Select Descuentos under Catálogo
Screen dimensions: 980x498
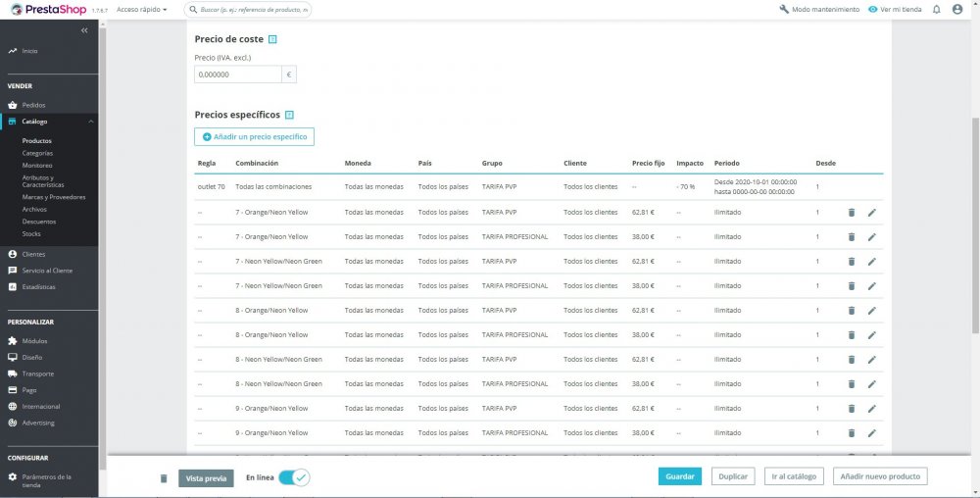point(39,222)
